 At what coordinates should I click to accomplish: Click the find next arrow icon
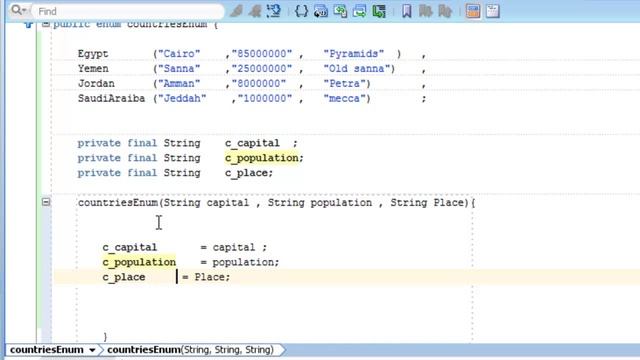(256, 11)
